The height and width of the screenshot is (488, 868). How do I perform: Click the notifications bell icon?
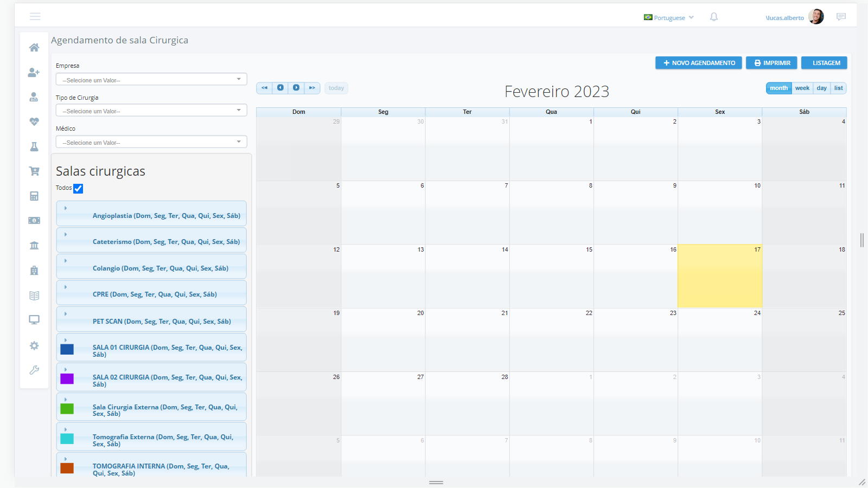pos(714,17)
